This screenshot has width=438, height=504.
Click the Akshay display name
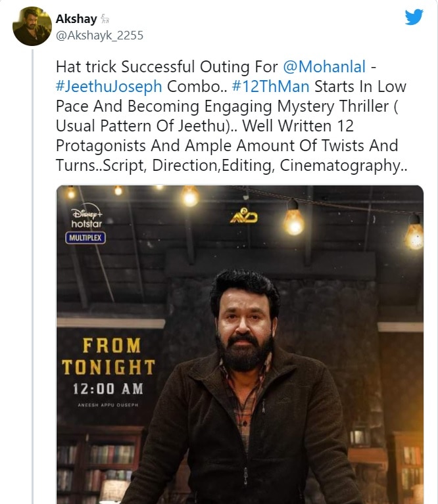point(76,19)
